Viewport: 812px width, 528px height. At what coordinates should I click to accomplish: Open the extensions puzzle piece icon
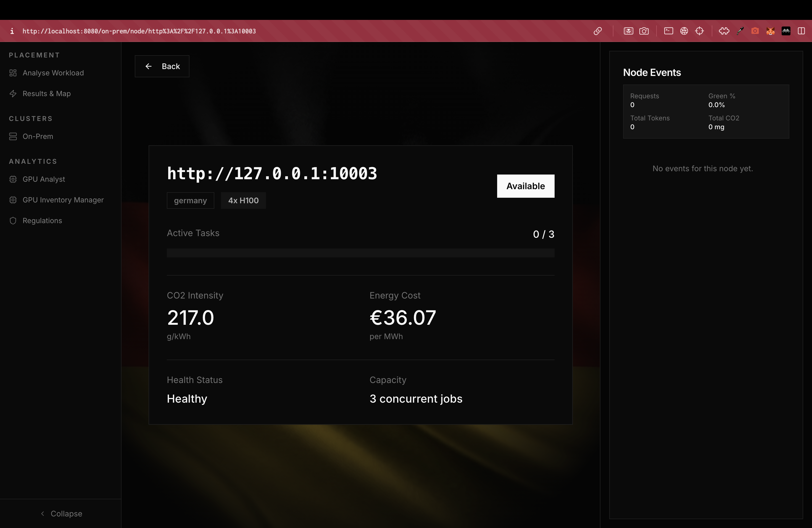pos(724,31)
